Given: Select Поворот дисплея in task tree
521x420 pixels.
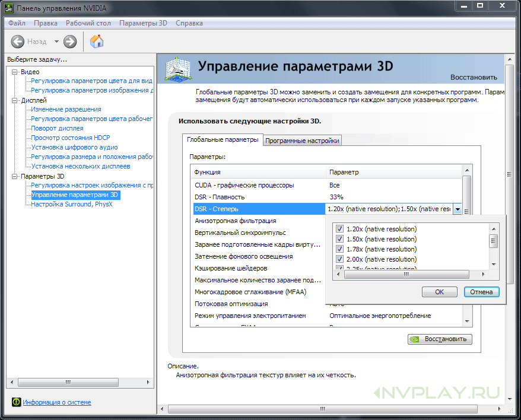Looking at the screenshot, I should (57, 128).
